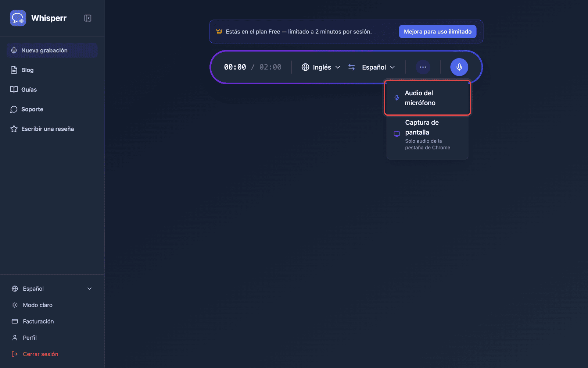
Task: Click the three-dots more options button
Action: (x=423, y=67)
